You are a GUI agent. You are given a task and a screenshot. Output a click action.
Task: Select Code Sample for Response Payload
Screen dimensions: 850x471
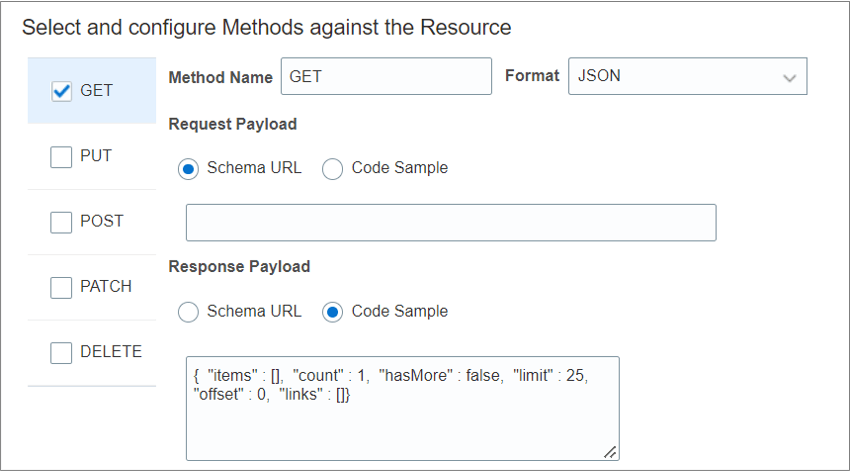tap(333, 312)
